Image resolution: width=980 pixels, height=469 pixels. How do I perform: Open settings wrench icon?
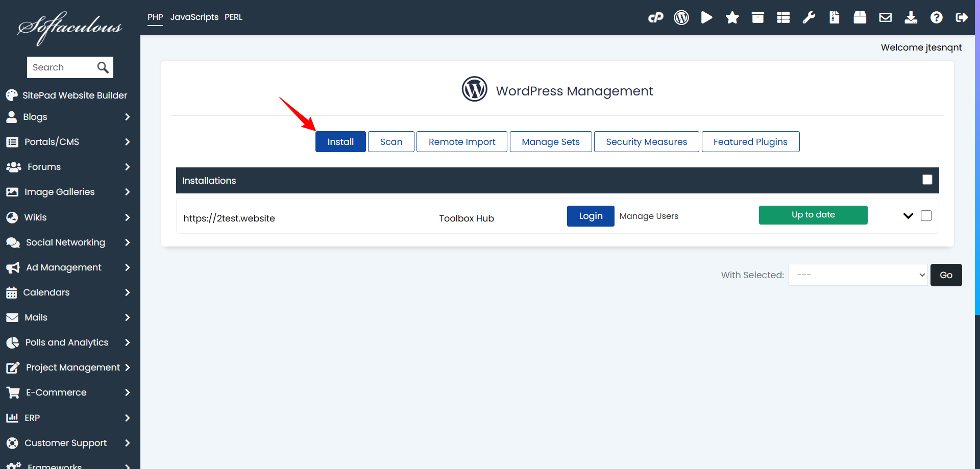(809, 18)
